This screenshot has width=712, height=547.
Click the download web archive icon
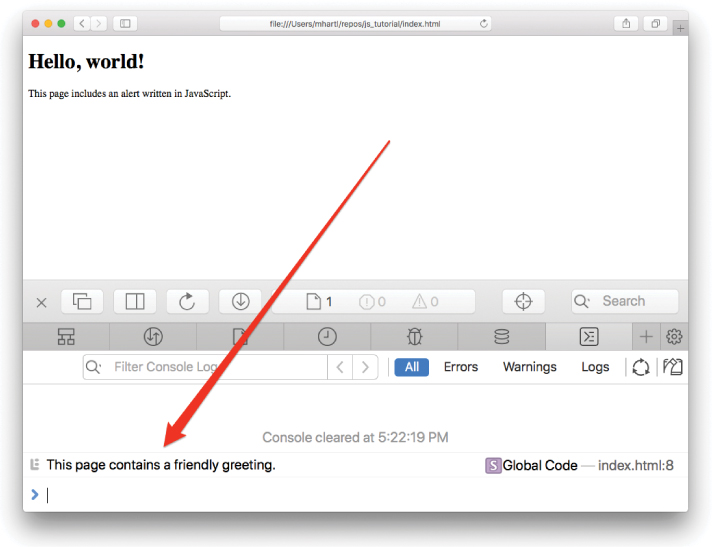[x=240, y=301]
